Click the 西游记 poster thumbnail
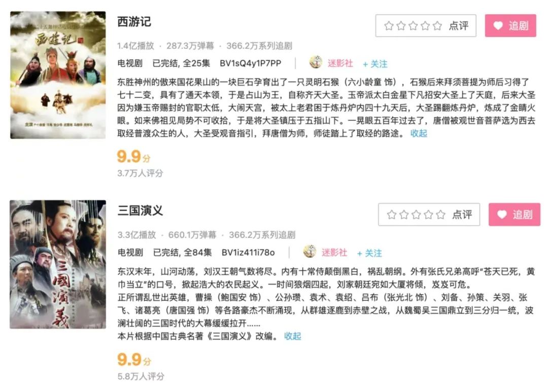 click(x=58, y=75)
